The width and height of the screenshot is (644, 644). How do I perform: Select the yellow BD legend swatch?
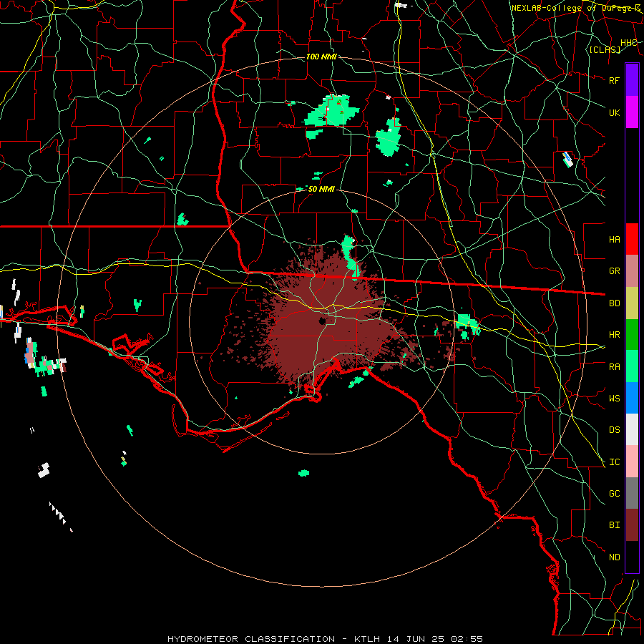click(632, 303)
